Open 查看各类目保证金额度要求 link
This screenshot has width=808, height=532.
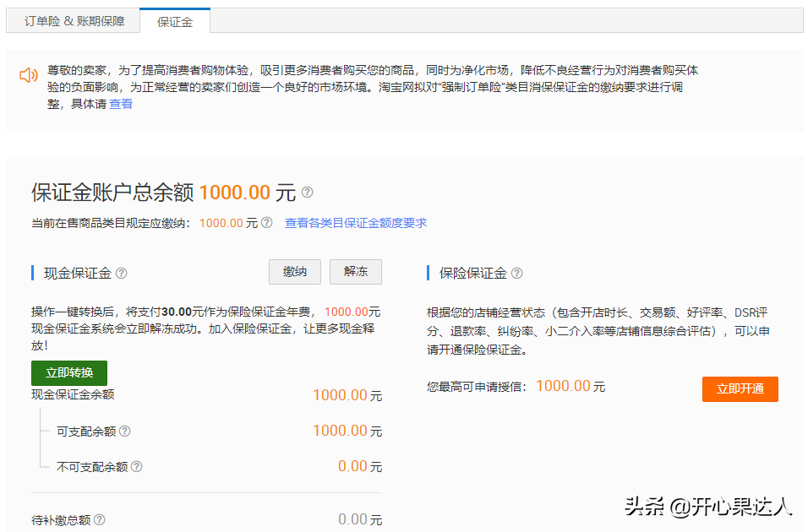pos(356,223)
